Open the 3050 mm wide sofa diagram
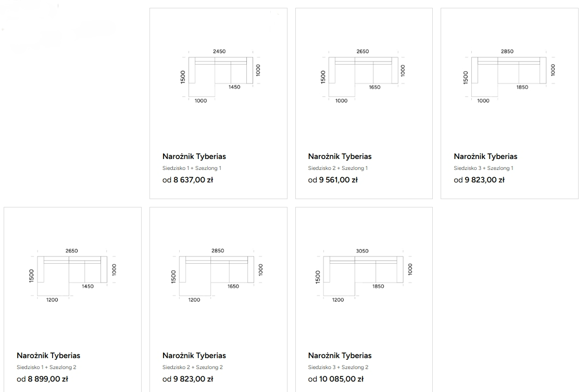The width and height of the screenshot is (588, 392). [363, 275]
